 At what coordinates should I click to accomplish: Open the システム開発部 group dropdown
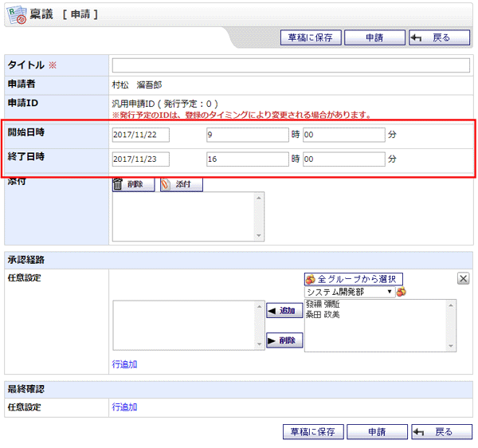pos(350,292)
